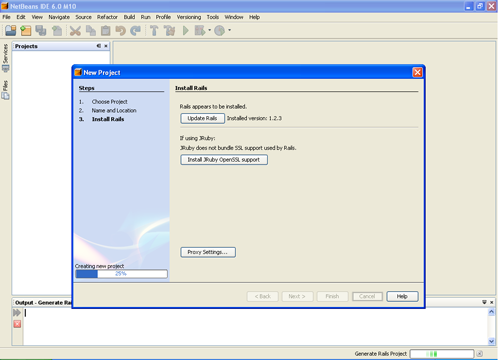
Task: Click the rerun arrows icon in Output
Action: tap(17, 313)
